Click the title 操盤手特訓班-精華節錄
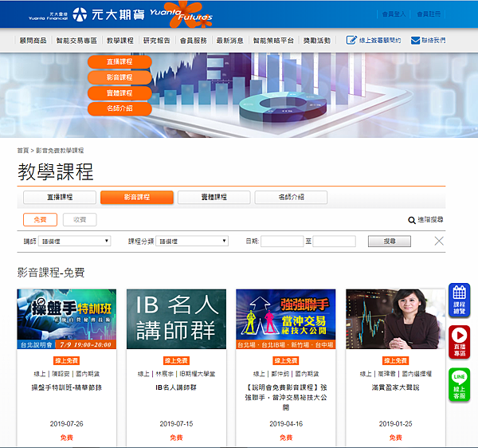Viewport: 478px width, 448px height. click(x=66, y=387)
